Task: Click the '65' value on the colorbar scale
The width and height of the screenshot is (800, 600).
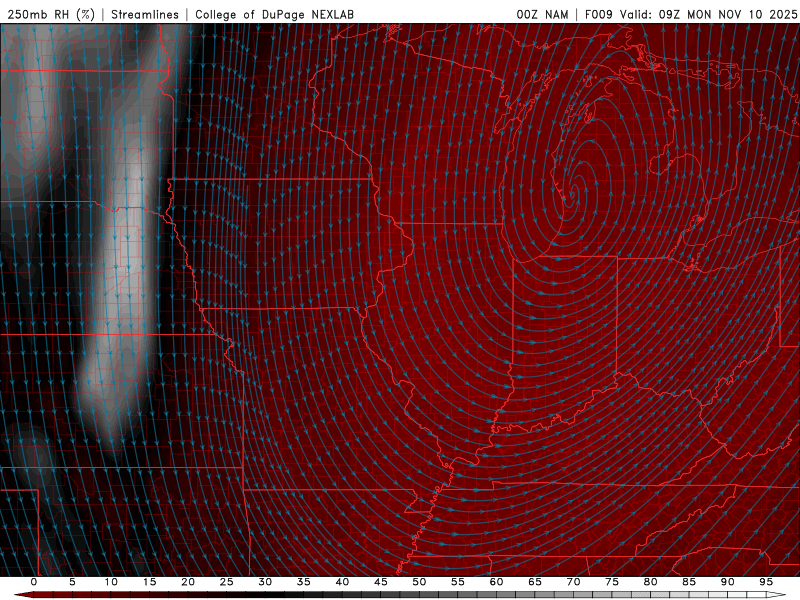Action: [535, 582]
